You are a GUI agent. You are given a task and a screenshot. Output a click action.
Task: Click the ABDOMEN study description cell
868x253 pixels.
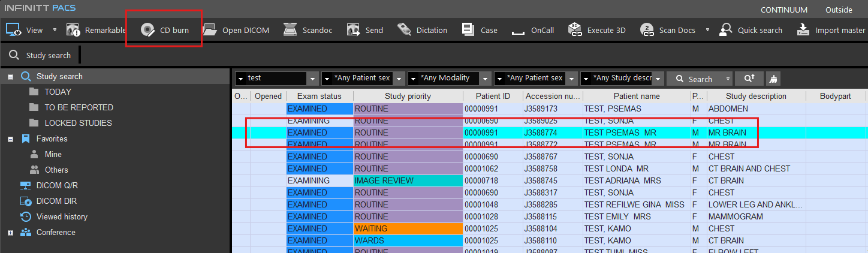pos(756,109)
